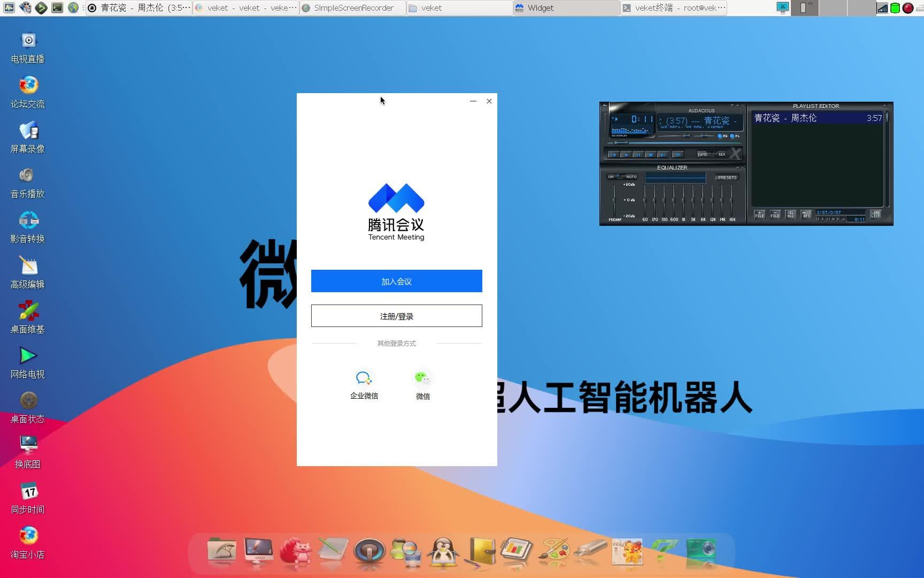The width and height of the screenshot is (924, 578).
Task: Switch to Widget taskbar item
Action: [x=567, y=7]
